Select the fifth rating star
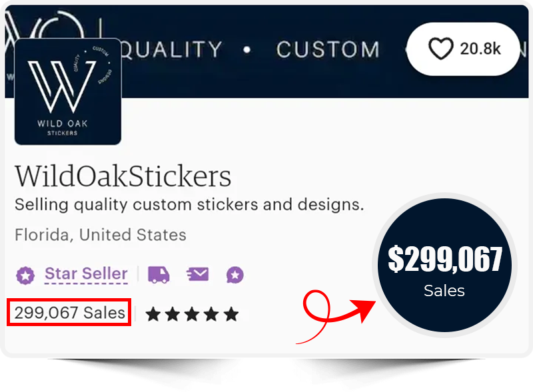 (231, 314)
